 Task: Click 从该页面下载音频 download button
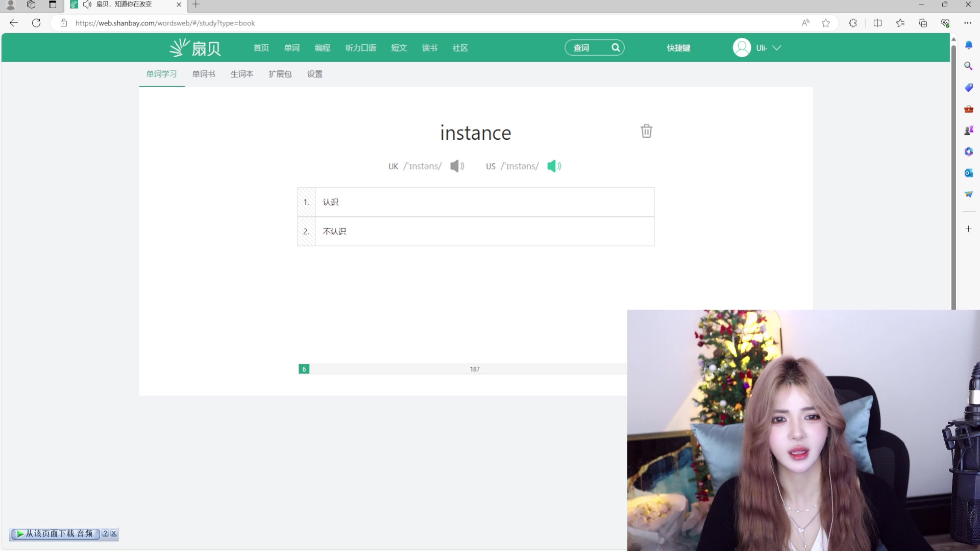pyautogui.click(x=55, y=534)
